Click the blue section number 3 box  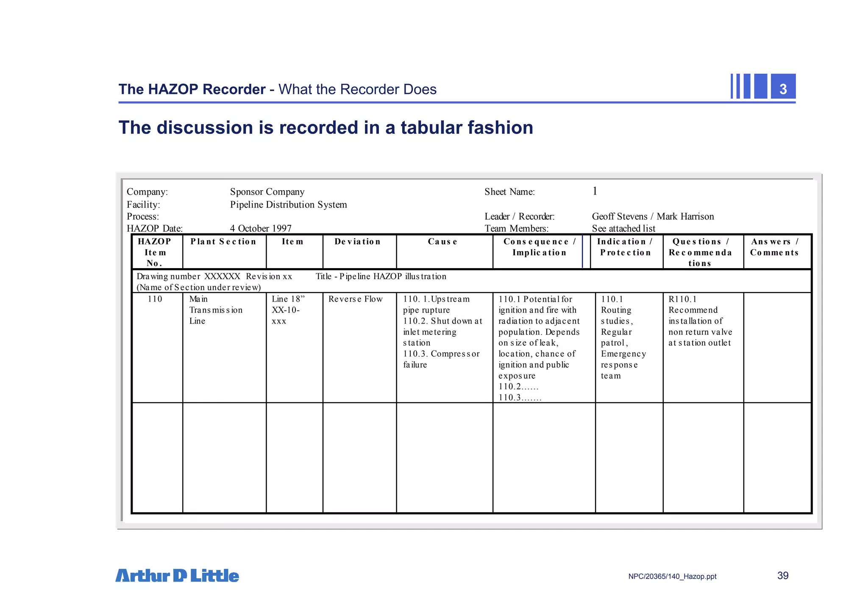click(x=783, y=86)
